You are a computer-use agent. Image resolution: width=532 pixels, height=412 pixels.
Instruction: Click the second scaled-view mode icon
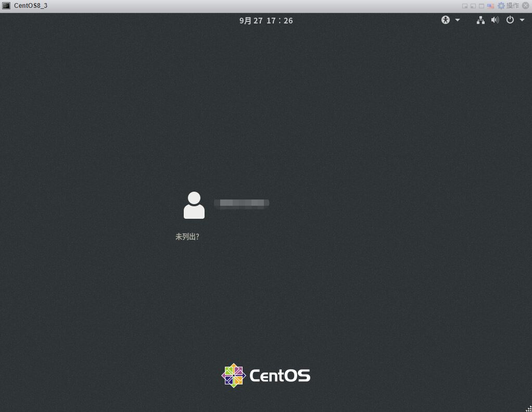(x=473, y=6)
